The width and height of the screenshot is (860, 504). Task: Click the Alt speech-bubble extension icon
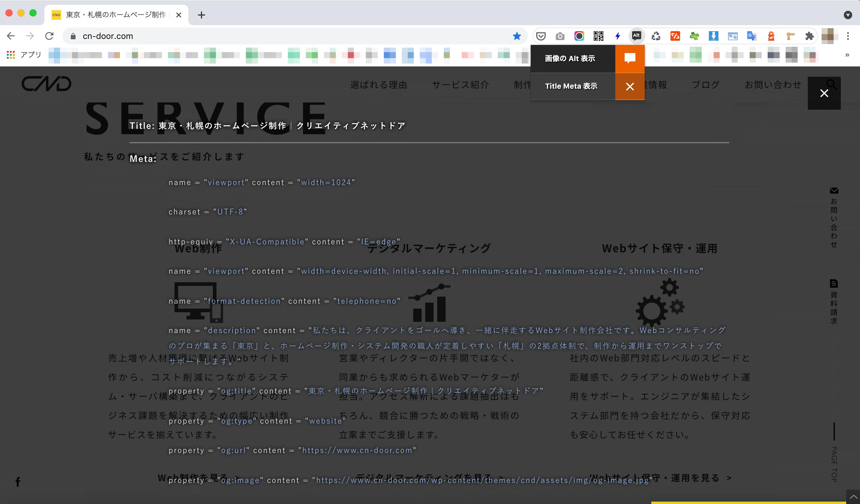[637, 36]
